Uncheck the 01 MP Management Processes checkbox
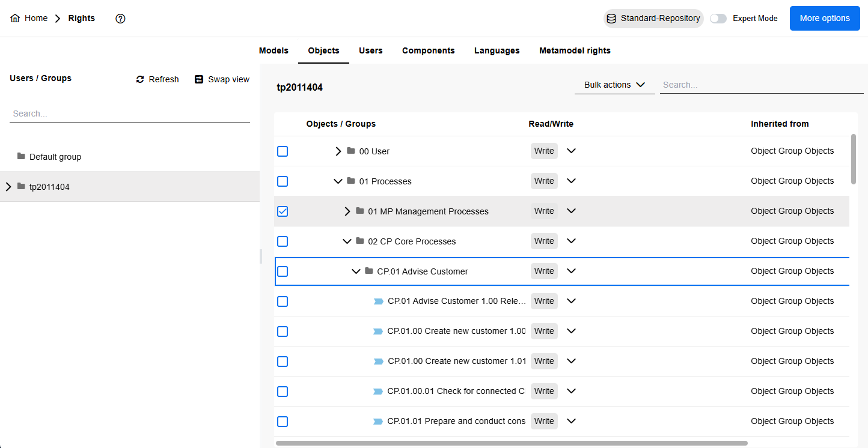This screenshot has height=448, width=868. click(x=283, y=211)
